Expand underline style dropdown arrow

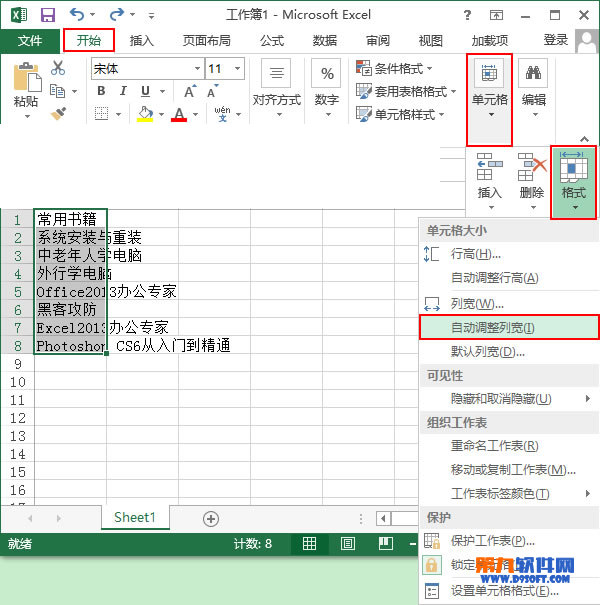162,91
